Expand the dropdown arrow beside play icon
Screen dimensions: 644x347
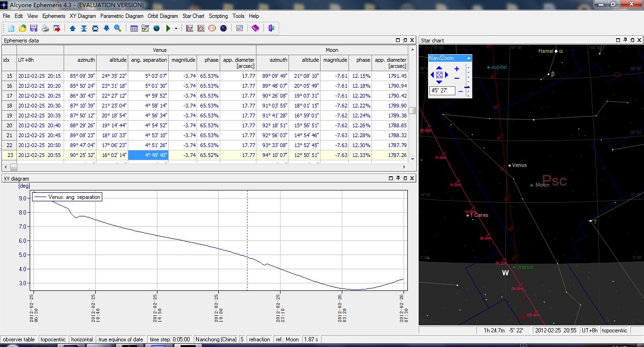coord(176,28)
